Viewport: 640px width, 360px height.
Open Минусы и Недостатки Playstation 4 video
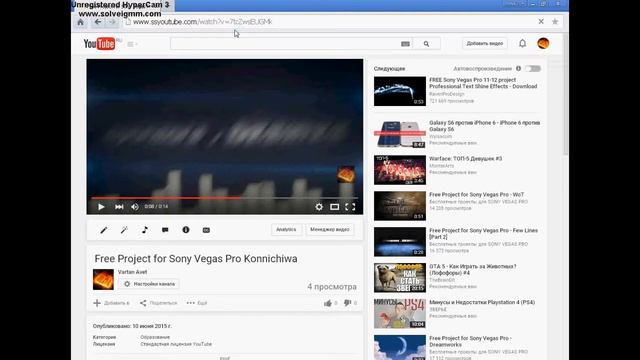pos(482,302)
